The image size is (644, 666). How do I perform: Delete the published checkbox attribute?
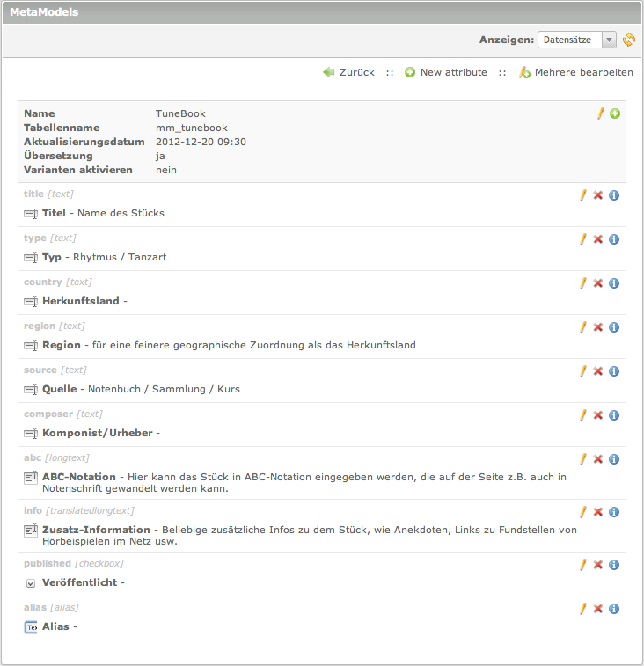click(598, 565)
